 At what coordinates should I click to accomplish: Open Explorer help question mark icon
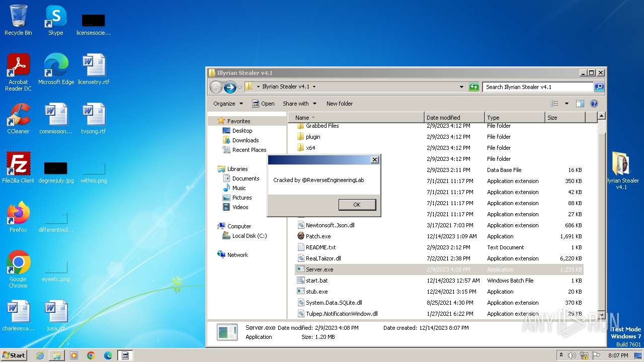tap(594, 104)
